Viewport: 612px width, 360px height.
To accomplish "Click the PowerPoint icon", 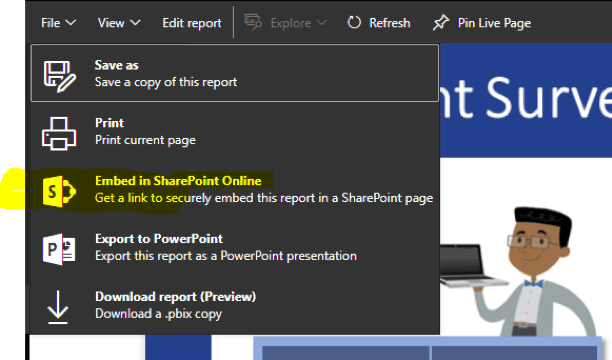I will [59, 249].
